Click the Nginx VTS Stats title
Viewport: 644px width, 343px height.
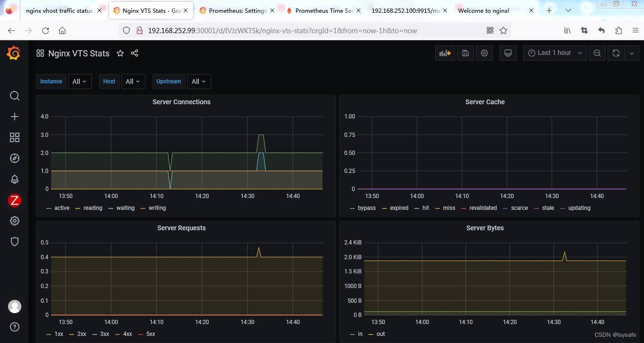(x=79, y=54)
